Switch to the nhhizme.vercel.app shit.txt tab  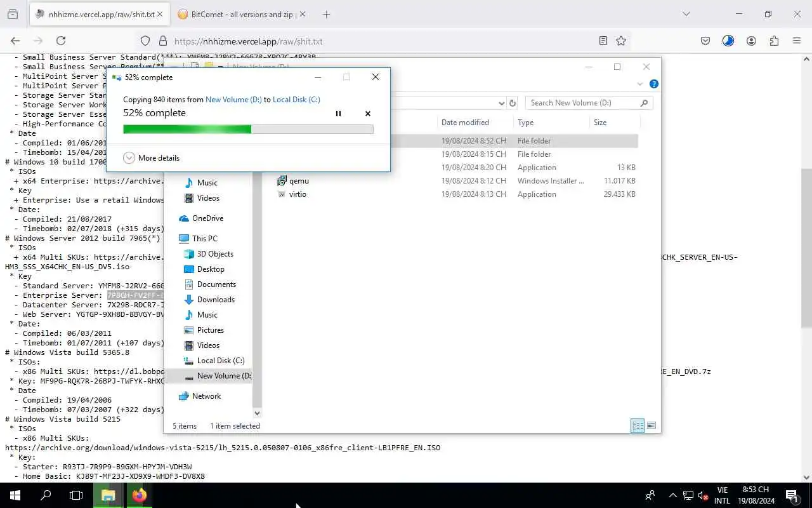click(x=100, y=14)
